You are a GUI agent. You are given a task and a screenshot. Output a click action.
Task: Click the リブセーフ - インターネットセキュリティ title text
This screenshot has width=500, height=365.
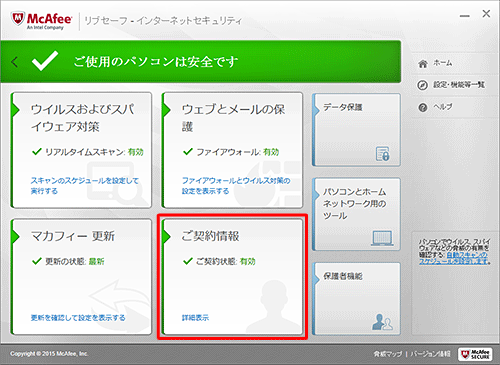[163, 21]
